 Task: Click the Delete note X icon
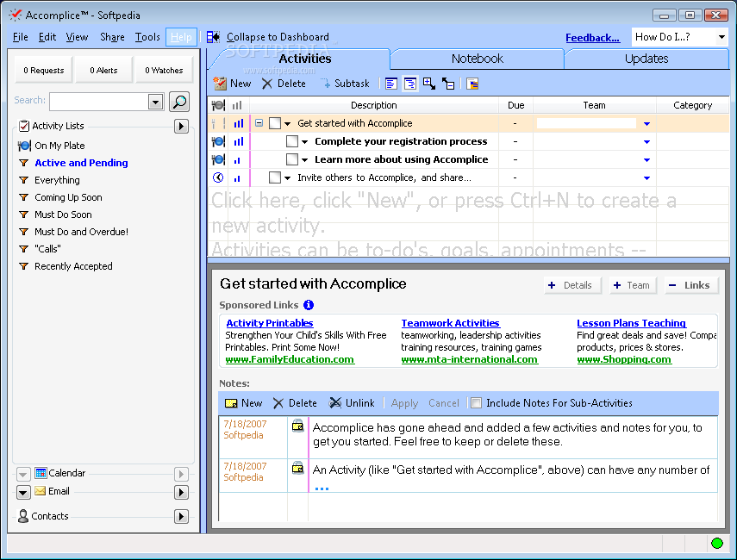(x=278, y=403)
